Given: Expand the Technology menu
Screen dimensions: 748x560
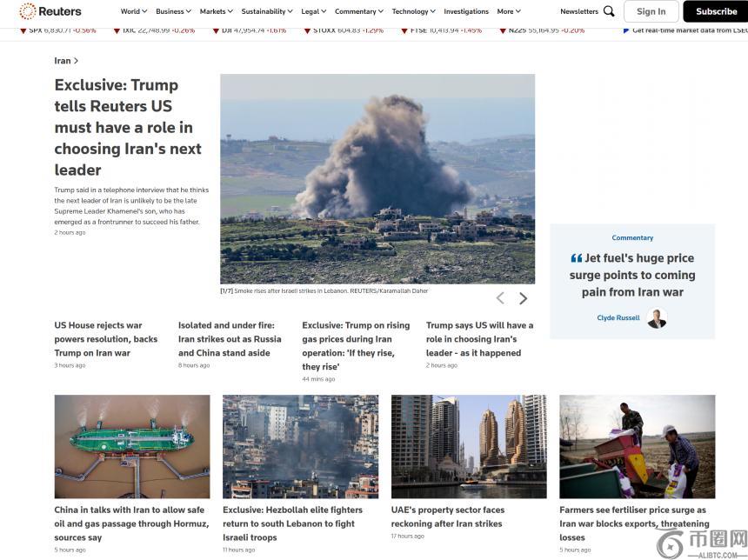Looking at the screenshot, I should coord(413,11).
